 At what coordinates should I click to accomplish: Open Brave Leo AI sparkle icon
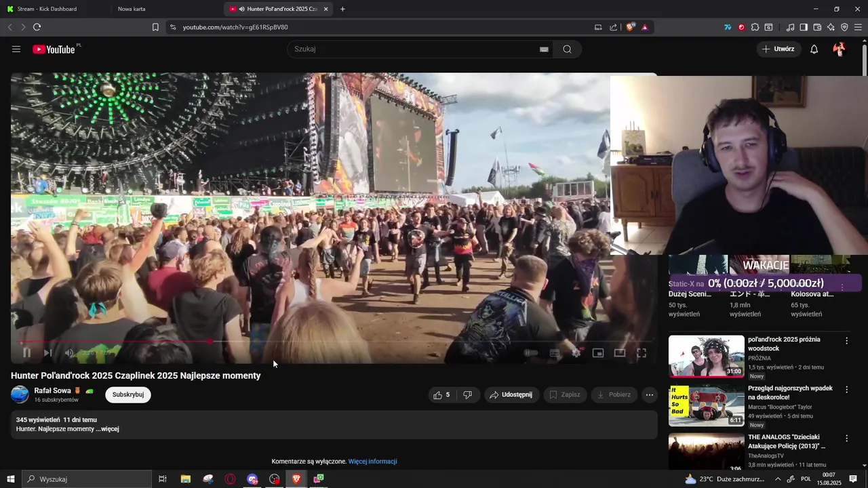click(831, 27)
